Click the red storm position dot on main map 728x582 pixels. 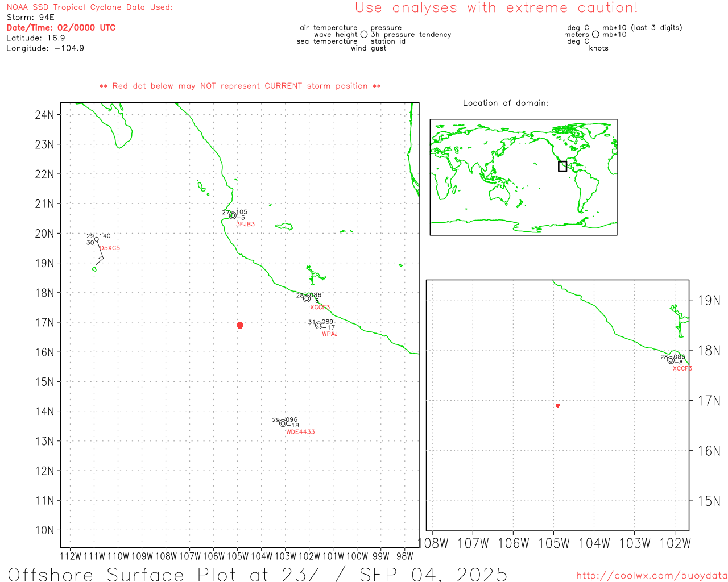pyautogui.click(x=240, y=325)
